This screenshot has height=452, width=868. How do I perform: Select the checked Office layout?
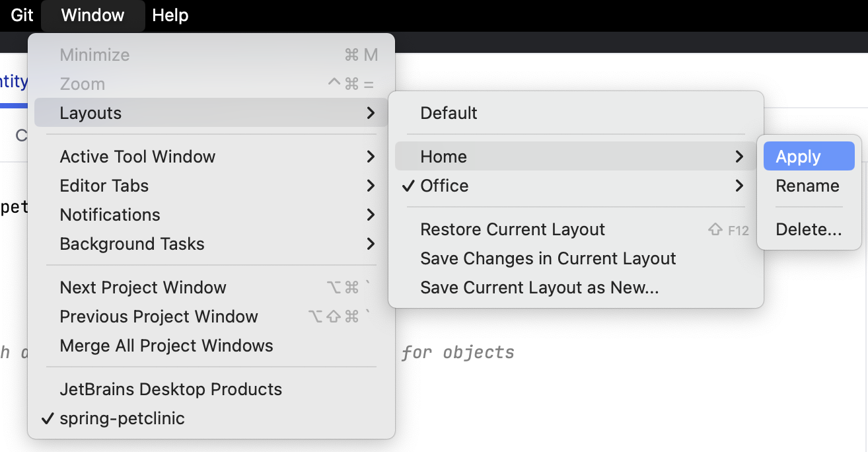(445, 186)
